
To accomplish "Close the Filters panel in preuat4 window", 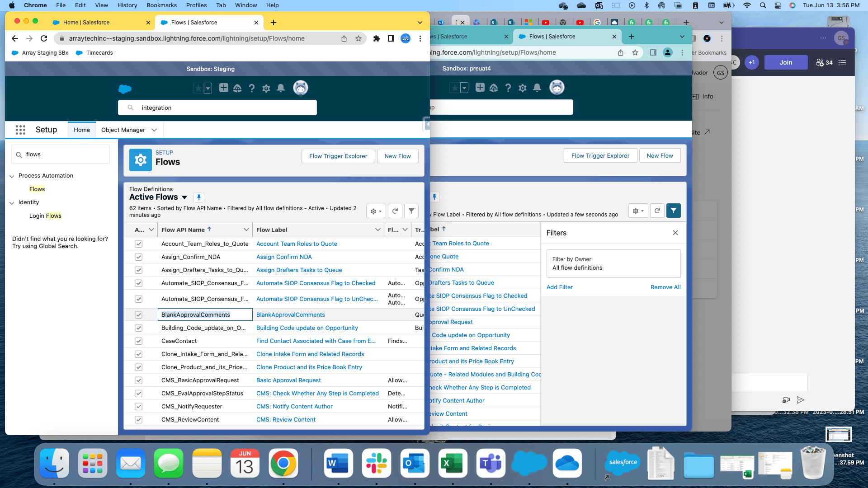I will pyautogui.click(x=675, y=233).
